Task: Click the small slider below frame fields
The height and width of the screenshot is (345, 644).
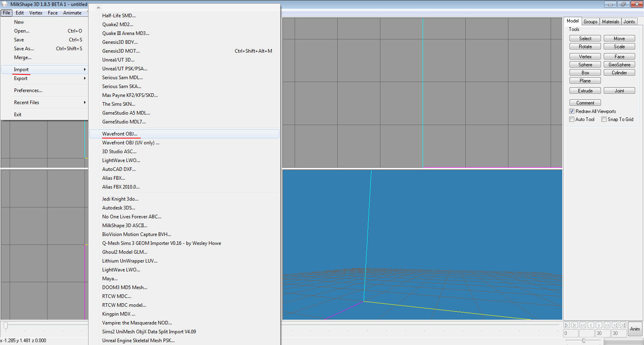Action: click(x=584, y=341)
